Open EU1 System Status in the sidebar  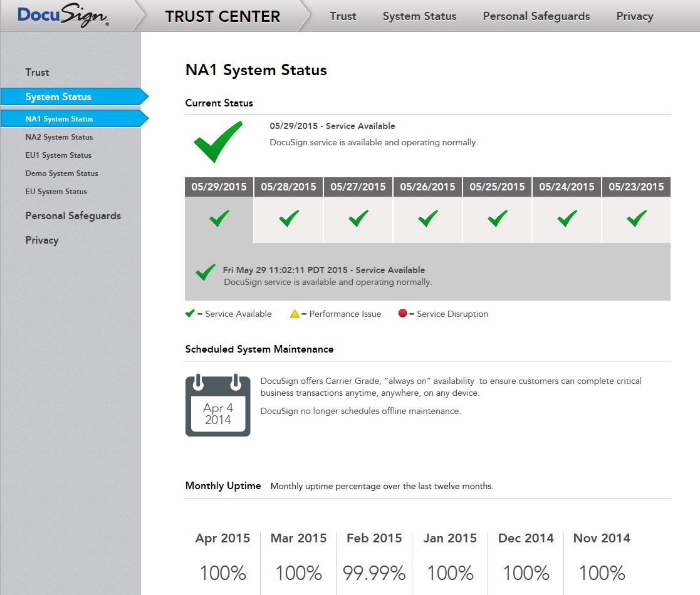click(58, 155)
